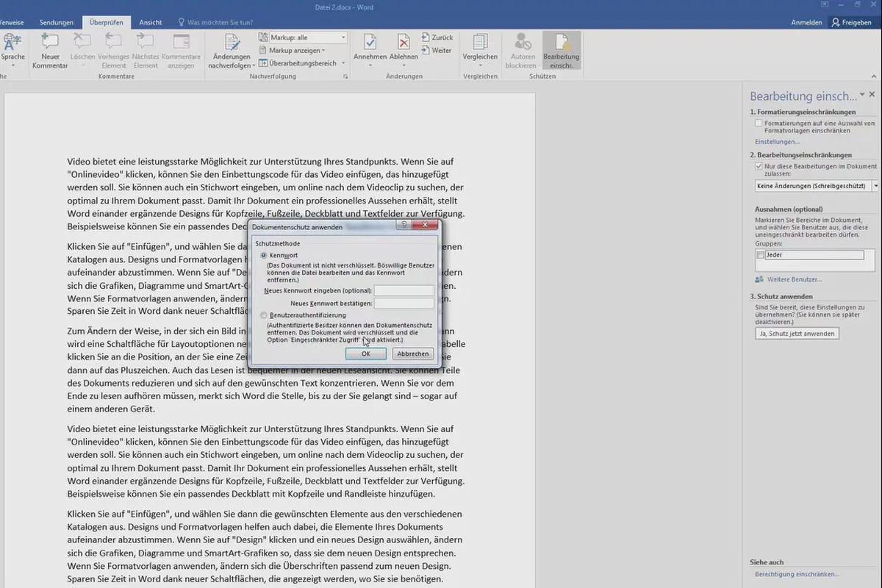Click the Weitere Benutzer people icon

point(759,279)
